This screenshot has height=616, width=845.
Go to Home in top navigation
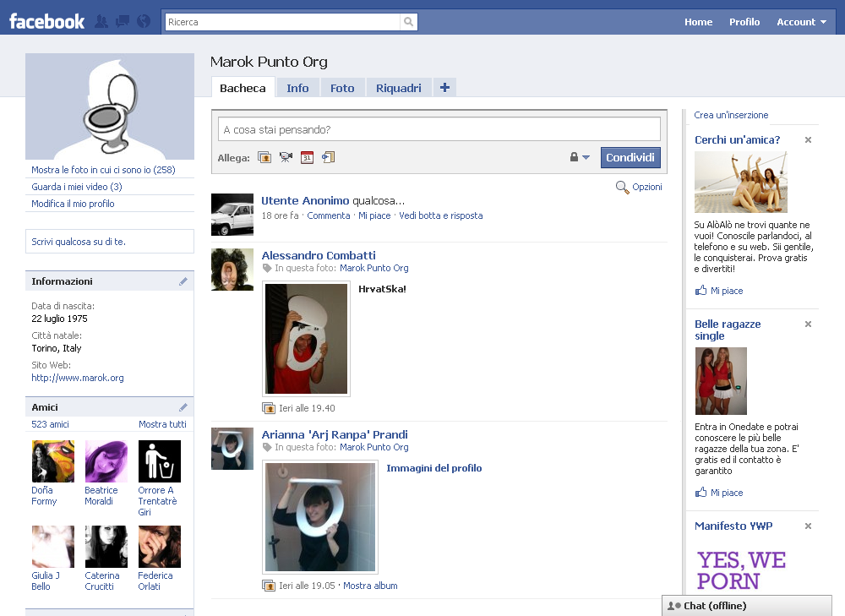pos(699,22)
